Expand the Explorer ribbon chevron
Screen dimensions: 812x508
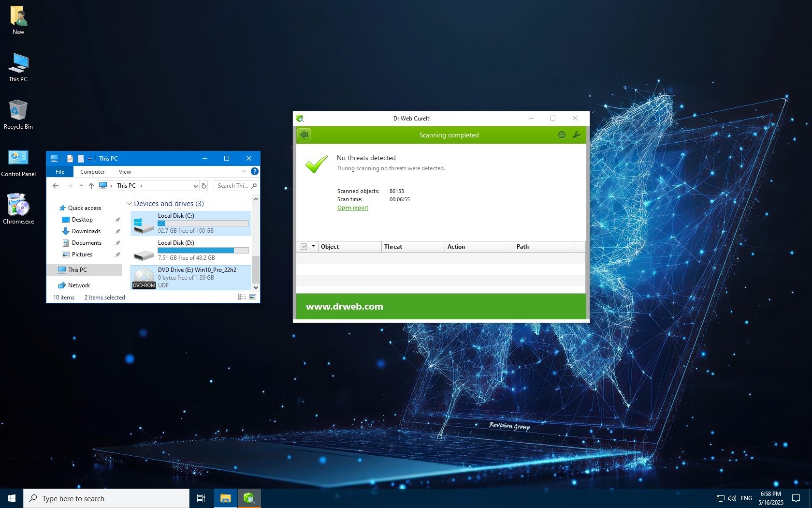[x=244, y=171]
